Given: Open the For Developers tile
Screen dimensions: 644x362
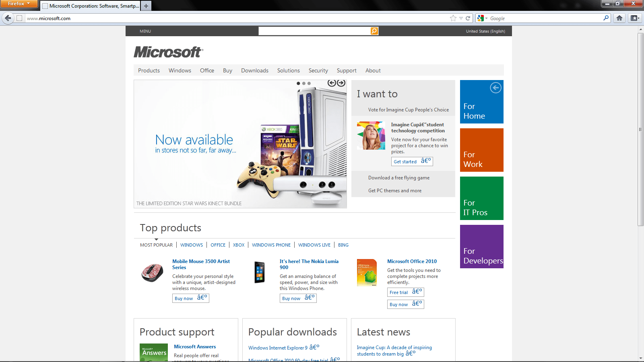Looking at the screenshot, I should coord(481,247).
